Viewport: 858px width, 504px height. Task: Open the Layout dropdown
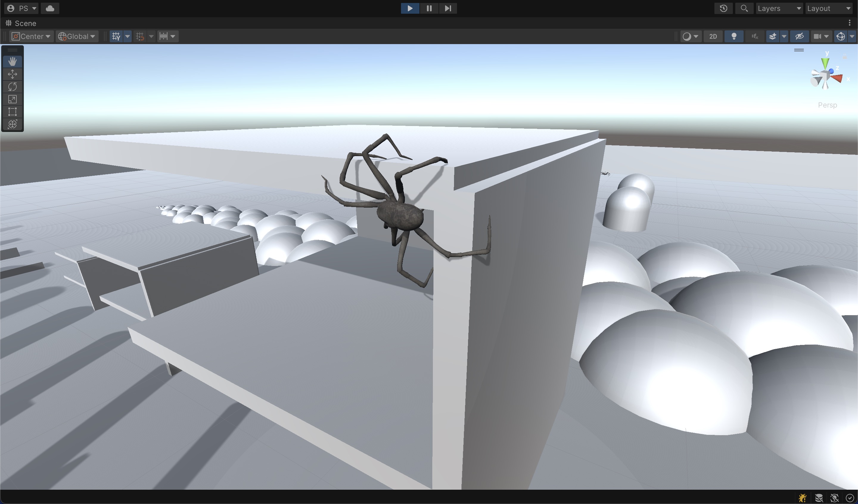point(829,8)
